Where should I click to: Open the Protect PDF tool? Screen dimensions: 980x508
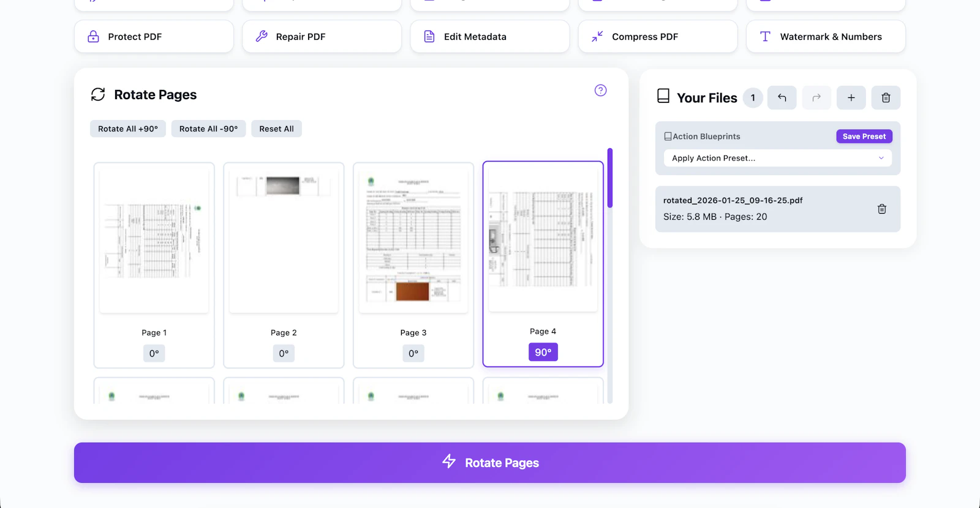pos(154,37)
